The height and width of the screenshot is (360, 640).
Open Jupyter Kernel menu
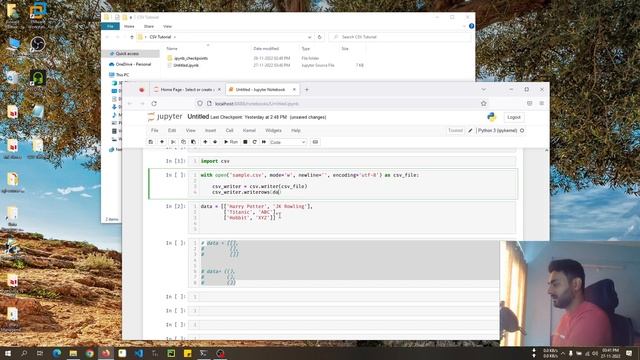pyautogui.click(x=249, y=131)
